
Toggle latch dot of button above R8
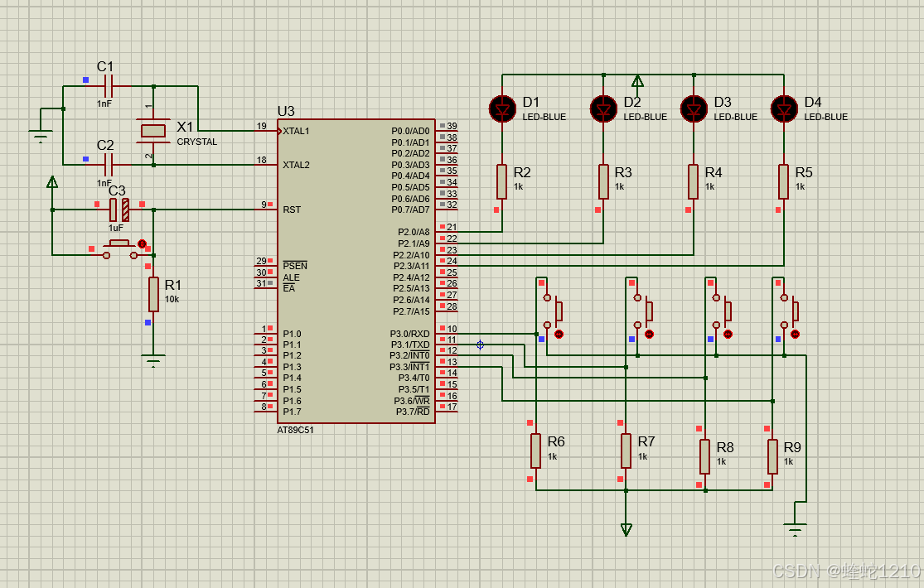pos(728,334)
